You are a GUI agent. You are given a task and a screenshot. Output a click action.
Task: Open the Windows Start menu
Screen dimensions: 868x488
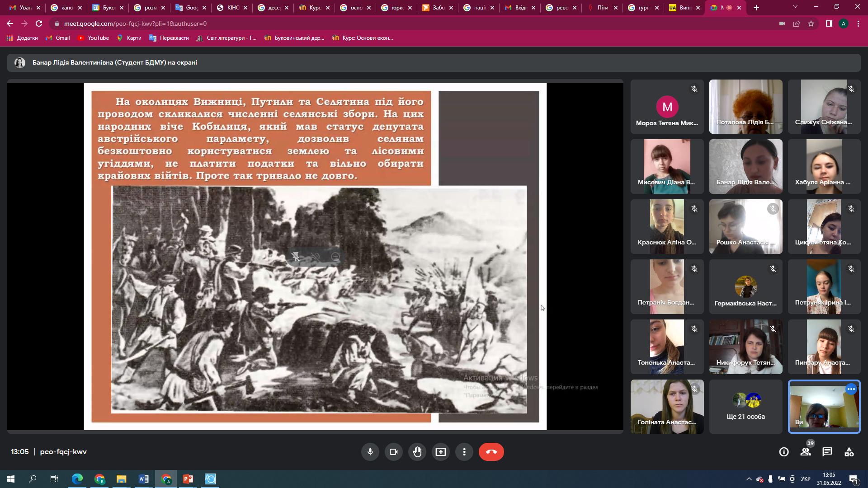coord(11,479)
